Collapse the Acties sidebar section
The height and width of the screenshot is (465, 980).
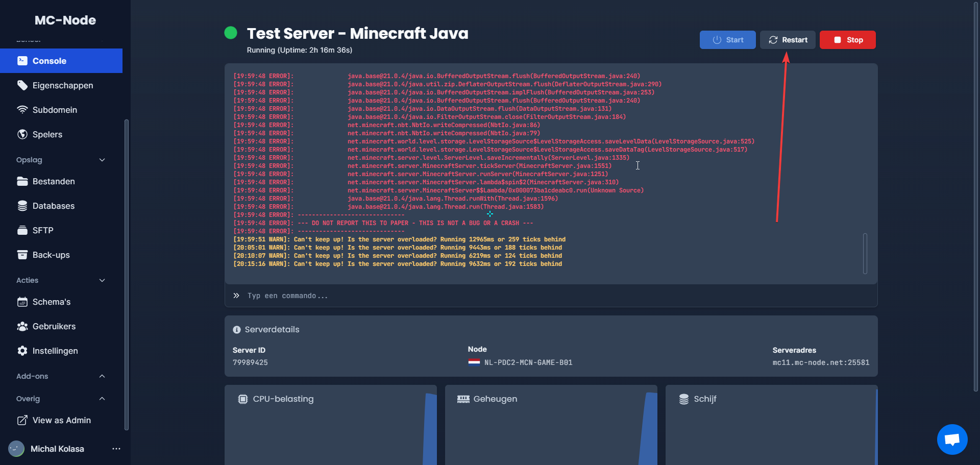(x=102, y=280)
